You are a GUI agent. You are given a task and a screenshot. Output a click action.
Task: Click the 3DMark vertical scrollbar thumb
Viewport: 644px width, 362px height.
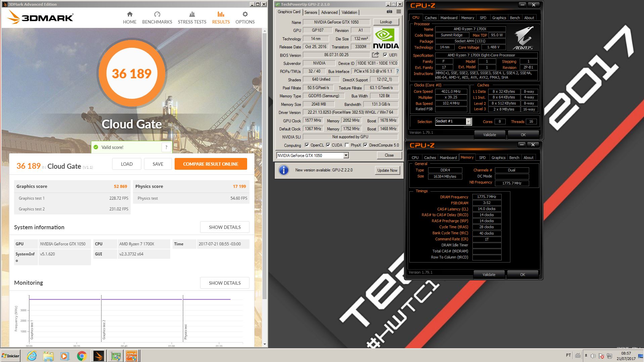tap(265, 165)
